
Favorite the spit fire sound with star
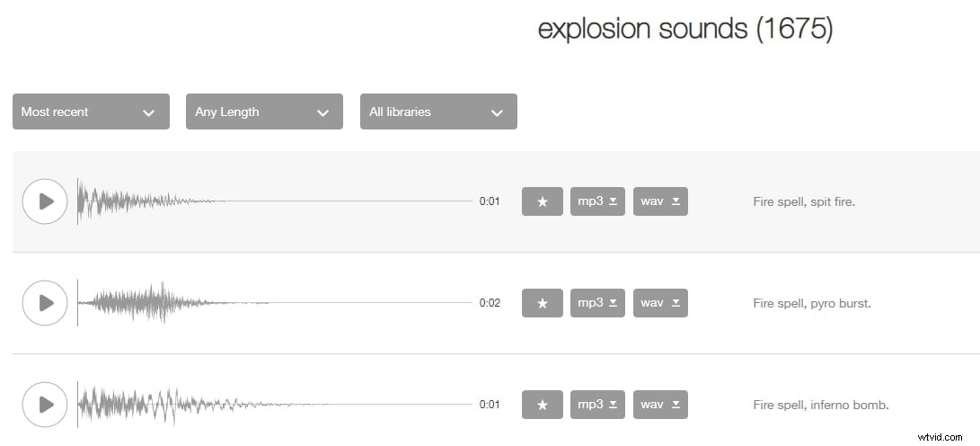point(543,201)
